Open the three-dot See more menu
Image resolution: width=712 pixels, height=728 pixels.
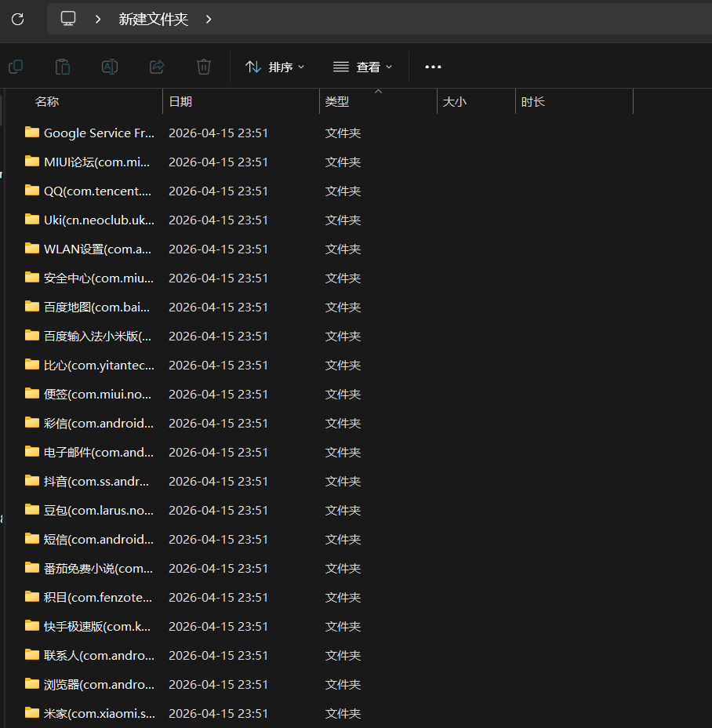433,67
